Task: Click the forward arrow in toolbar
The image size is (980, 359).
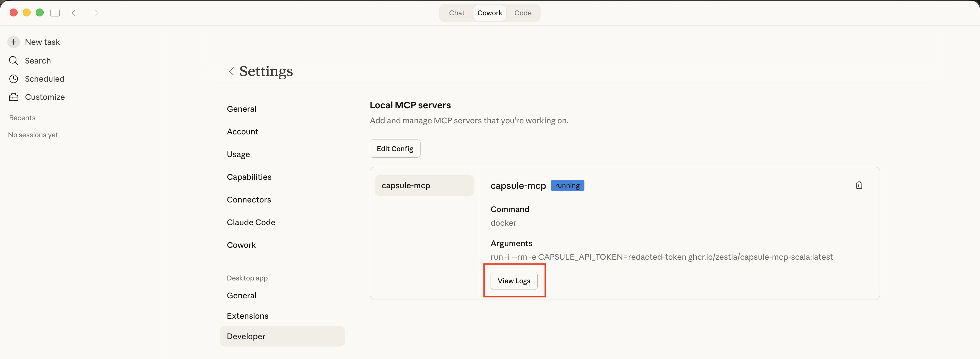Action: click(95, 13)
